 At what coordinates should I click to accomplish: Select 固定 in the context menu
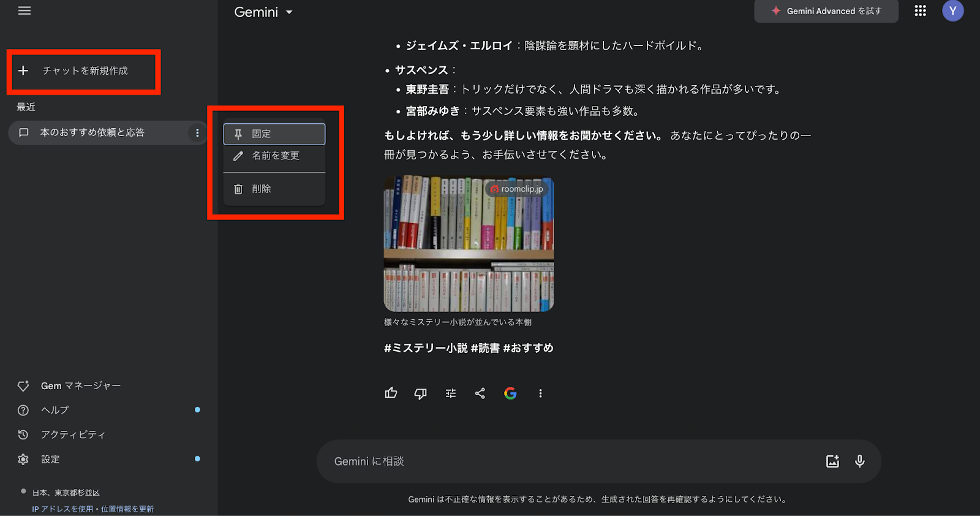pos(274,134)
